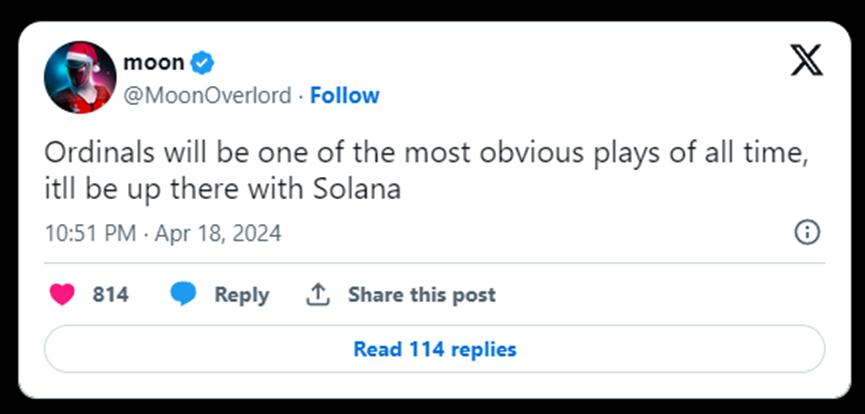Image resolution: width=865 pixels, height=414 pixels.
Task: Like the post with the pink heart
Action: coord(62,294)
